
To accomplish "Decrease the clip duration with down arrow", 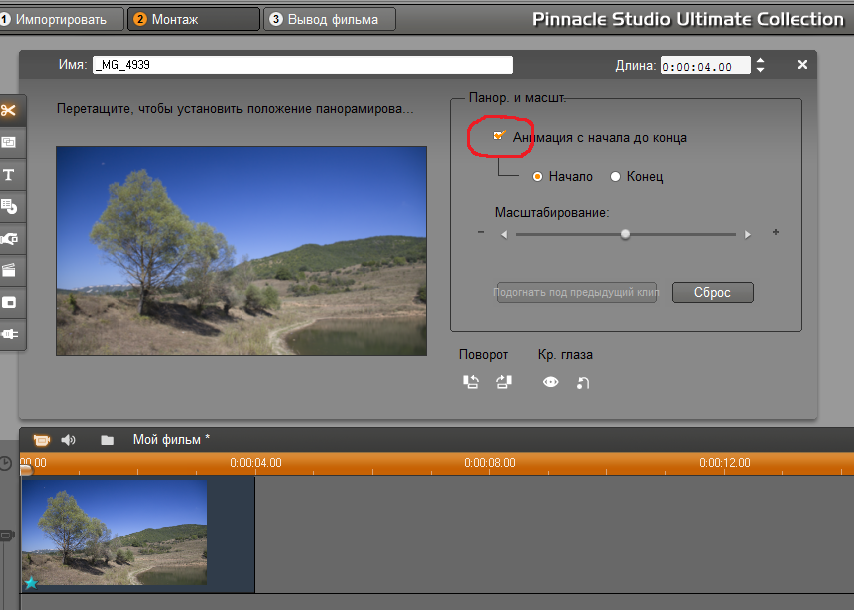I will (760, 70).
